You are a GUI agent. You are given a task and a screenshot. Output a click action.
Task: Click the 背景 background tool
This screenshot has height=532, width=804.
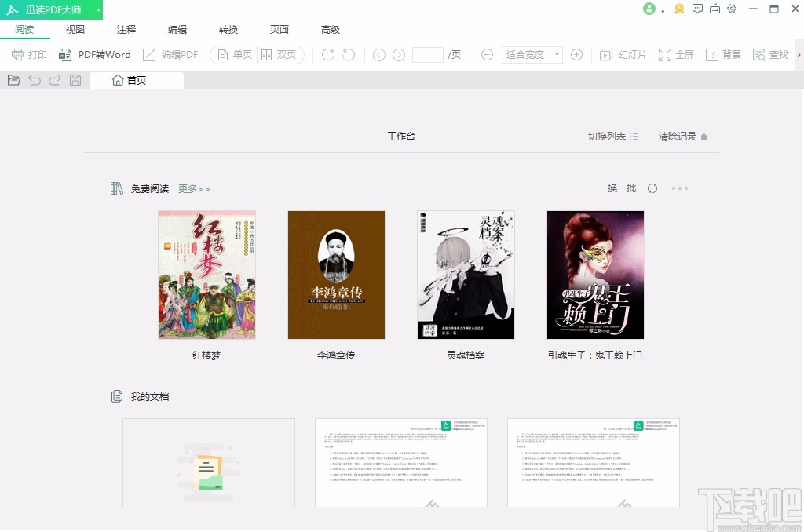(723, 54)
